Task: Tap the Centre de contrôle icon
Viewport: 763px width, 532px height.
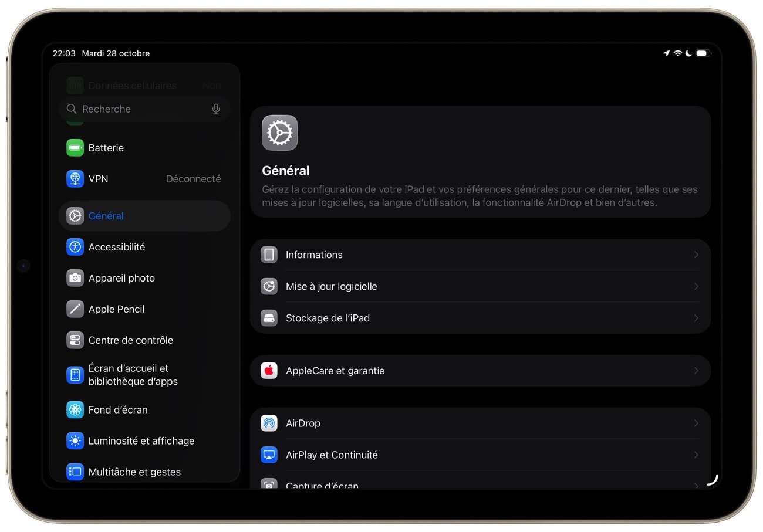Action: point(75,340)
